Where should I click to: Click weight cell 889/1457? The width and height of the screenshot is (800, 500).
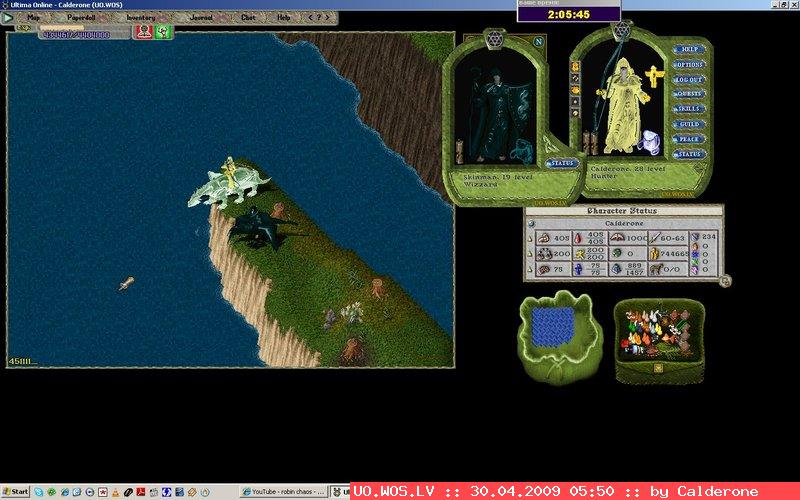pos(629,269)
